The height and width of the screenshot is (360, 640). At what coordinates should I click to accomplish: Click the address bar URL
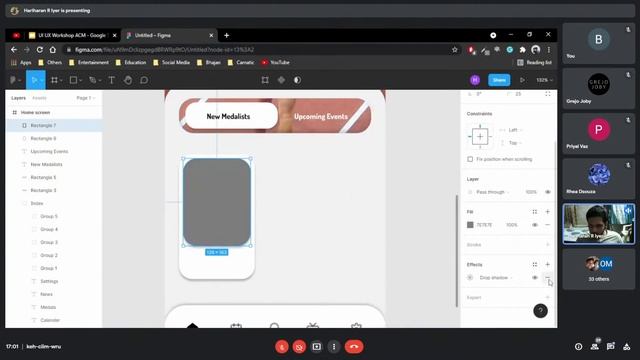point(164,50)
